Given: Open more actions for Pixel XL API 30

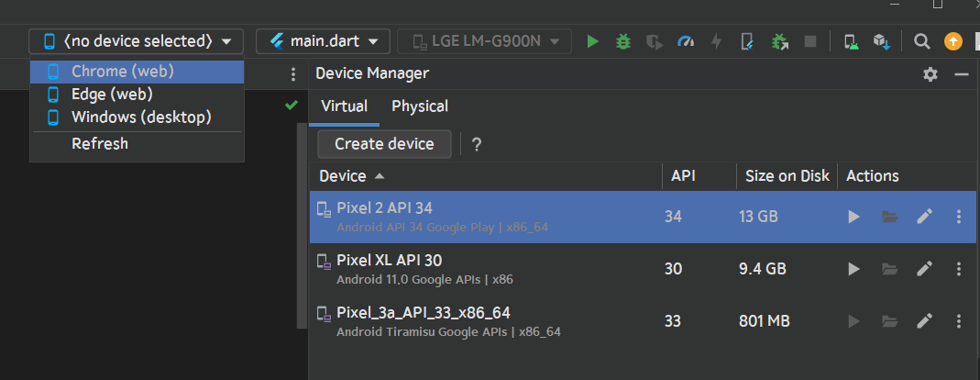Looking at the screenshot, I should click(959, 269).
